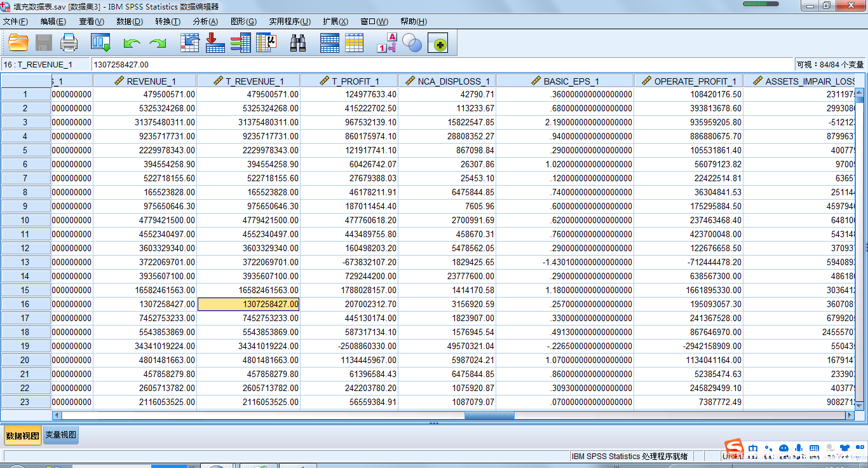Toggle the Value Labels display icon
The width and height of the screenshot is (868, 468).
coord(387,43)
